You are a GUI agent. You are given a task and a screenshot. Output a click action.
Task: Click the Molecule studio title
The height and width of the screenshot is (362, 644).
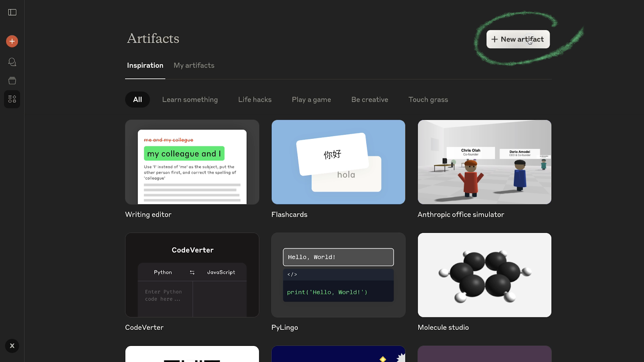[x=443, y=327]
